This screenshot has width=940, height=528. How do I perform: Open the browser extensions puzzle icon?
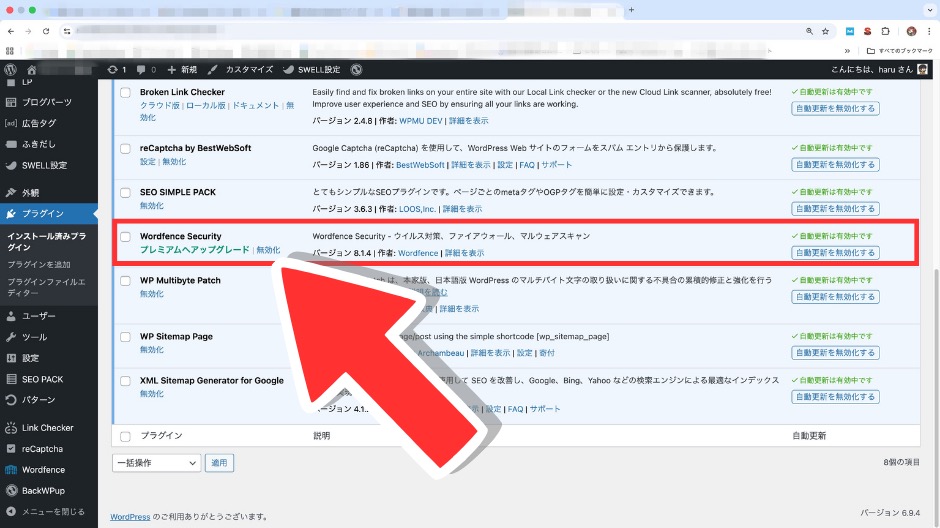coord(885,31)
